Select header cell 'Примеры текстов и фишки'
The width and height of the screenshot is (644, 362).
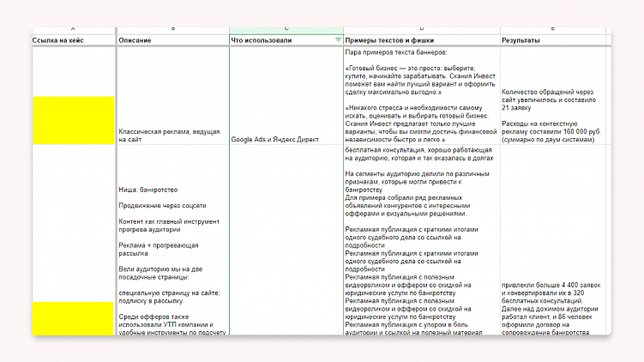(x=422, y=40)
